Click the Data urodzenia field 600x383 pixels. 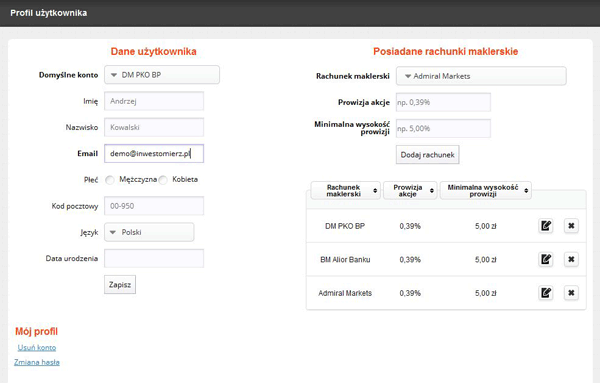pos(154,258)
